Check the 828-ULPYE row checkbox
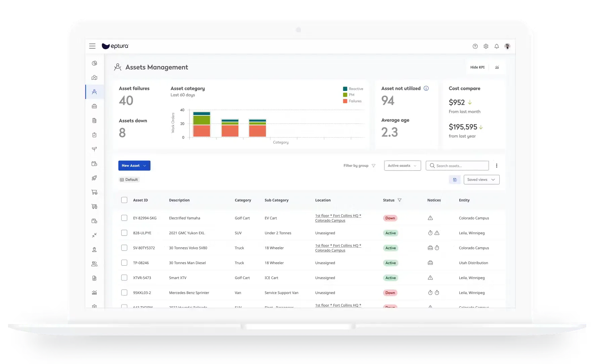 point(124,233)
